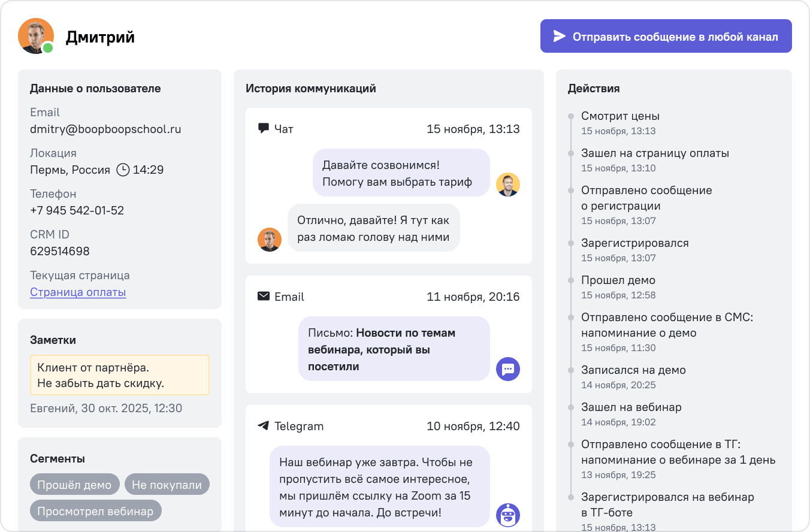Click the 'Чат' channel label
The width and height of the screenshot is (810, 532).
[x=284, y=128]
